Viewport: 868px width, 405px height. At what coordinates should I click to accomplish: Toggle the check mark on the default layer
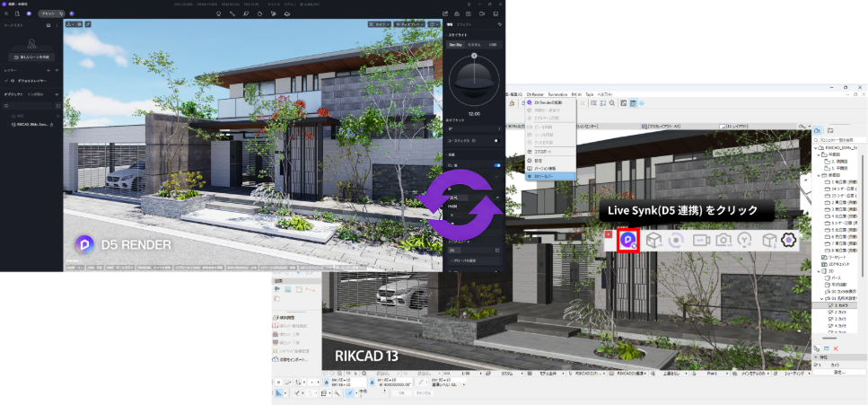click(x=6, y=80)
